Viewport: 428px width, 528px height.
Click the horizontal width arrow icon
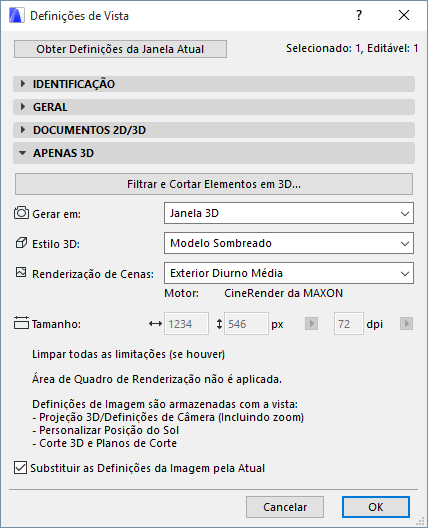(155, 324)
